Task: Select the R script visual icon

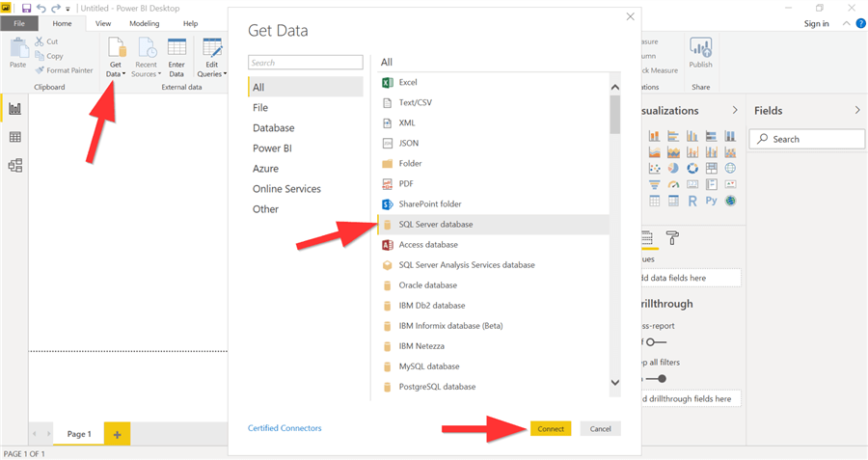Action: tap(692, 201)
